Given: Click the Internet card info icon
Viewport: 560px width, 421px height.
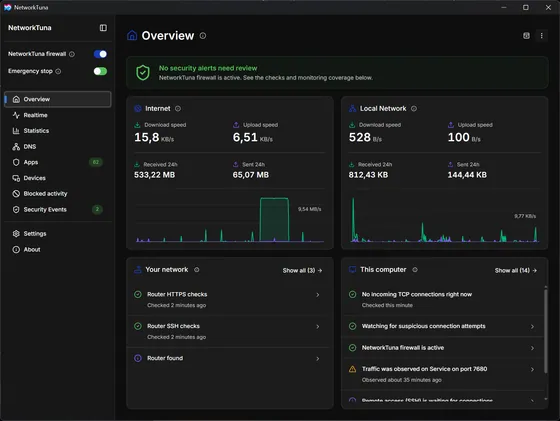Looking at the screenshot, I should point(178,109).
